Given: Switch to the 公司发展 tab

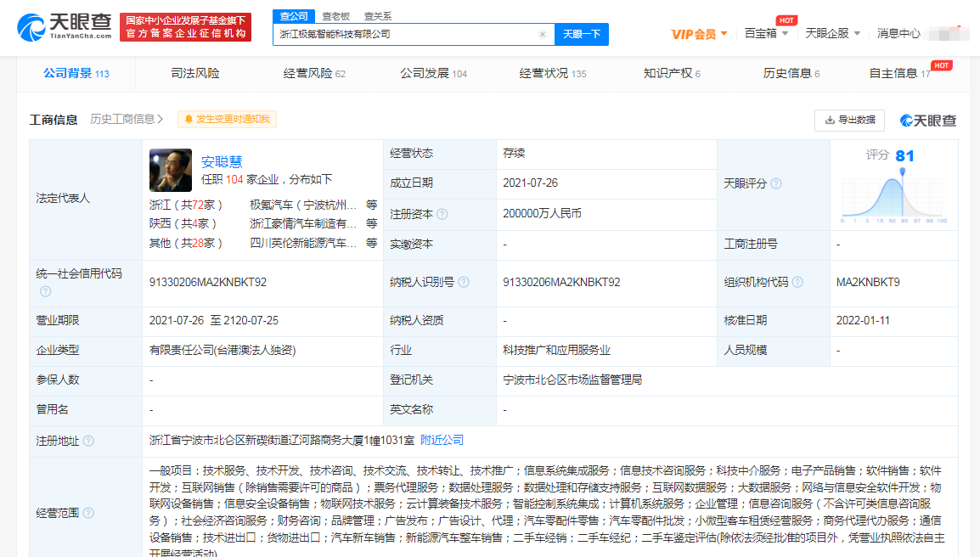Looking at the screenshot, I should pyautogui.click(x=433, y=73).
